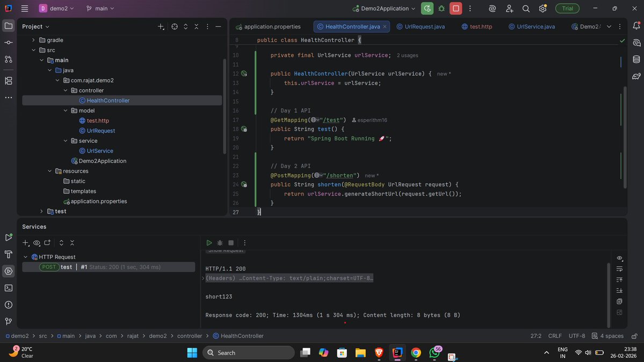
Task: Open the Services tool window icon
Action: click(8, 271)
